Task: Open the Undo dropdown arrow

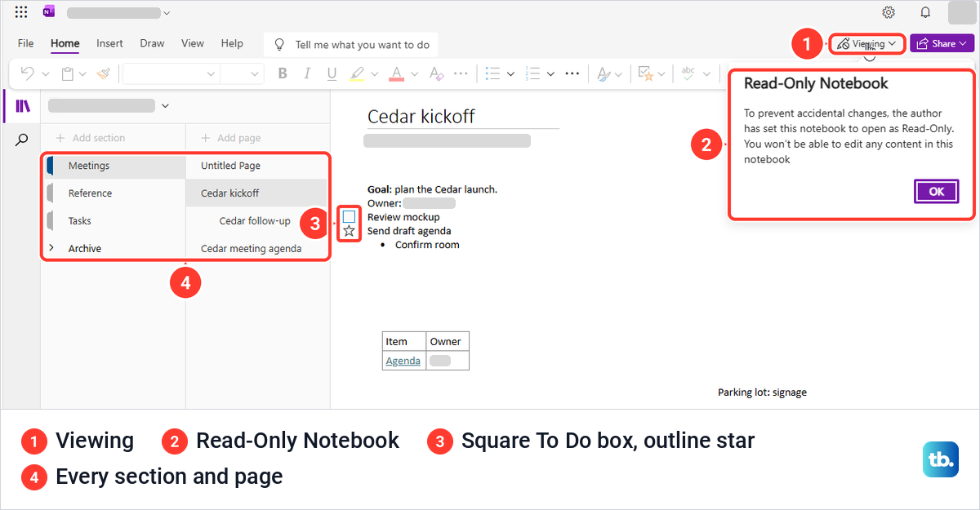Action: (45, 74)
